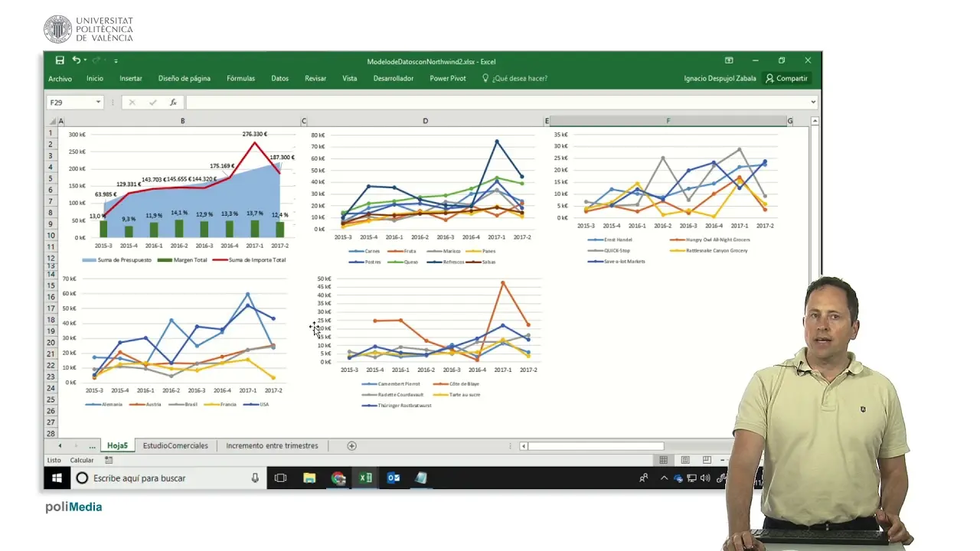Image resolution: width=980 pixels, height=551 pixels.
Task: Expand the formula bar
Action: pyautogui.click(x=813, y=103)
